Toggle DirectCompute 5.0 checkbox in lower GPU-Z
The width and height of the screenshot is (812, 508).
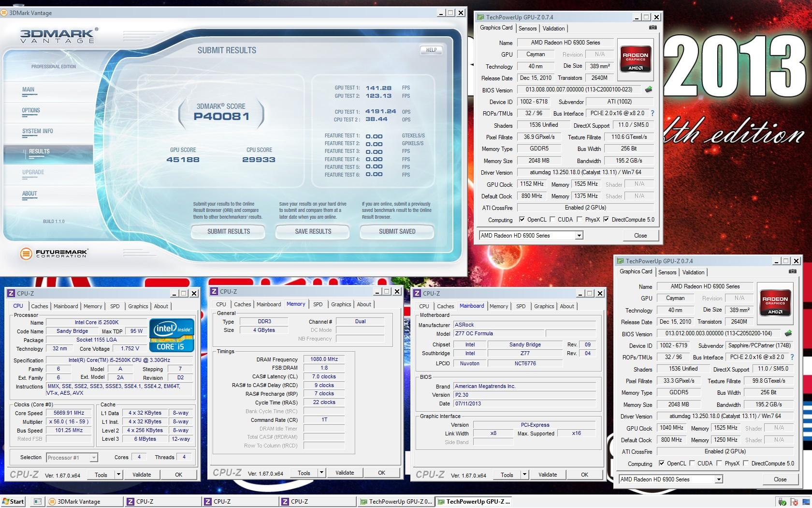click(746, 463)
